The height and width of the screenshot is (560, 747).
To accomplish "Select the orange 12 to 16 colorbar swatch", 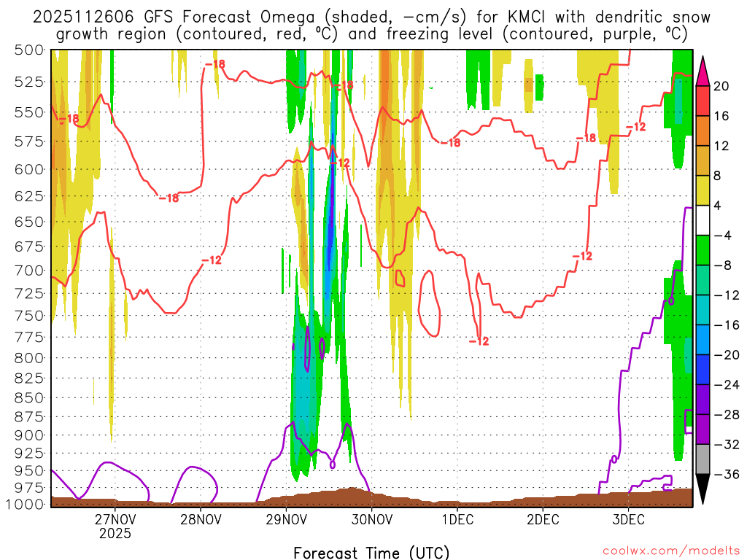I will (703, 131).
